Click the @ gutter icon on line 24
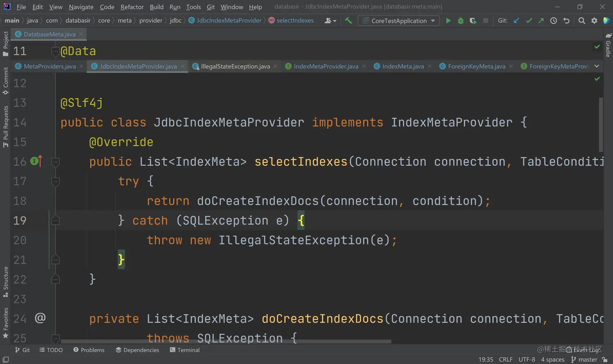613x364 pixels. 40,318
